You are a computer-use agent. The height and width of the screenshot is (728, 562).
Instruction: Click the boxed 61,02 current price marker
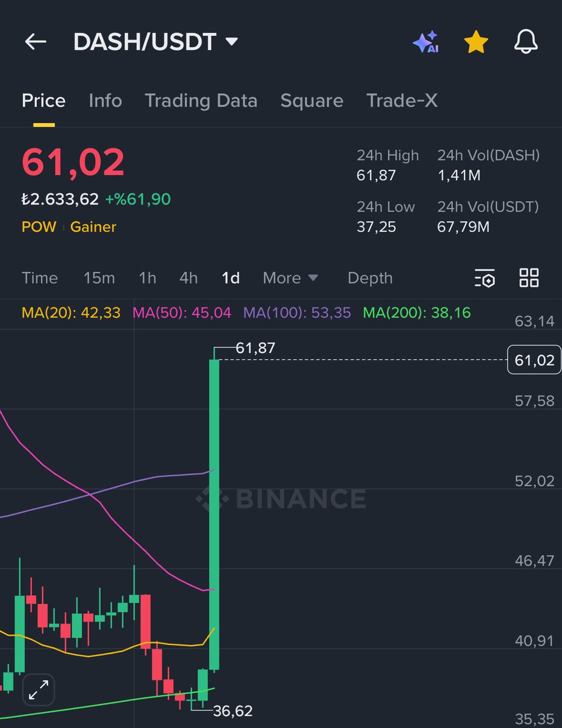pyautogui.click(x=534, y=360)
